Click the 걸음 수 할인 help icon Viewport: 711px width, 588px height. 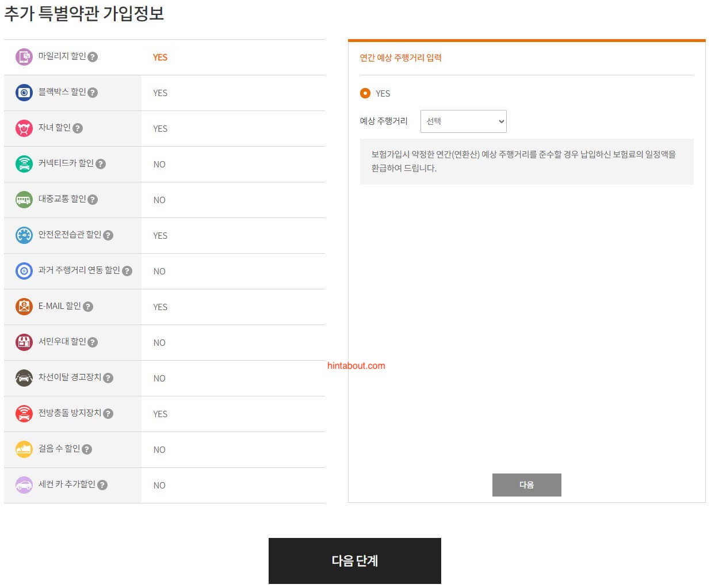87,449
